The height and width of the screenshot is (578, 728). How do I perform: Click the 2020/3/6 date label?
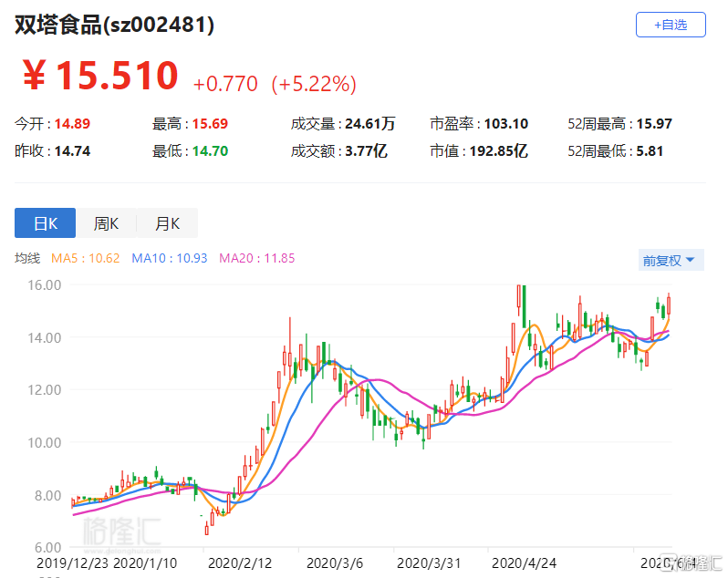(335, 563)
